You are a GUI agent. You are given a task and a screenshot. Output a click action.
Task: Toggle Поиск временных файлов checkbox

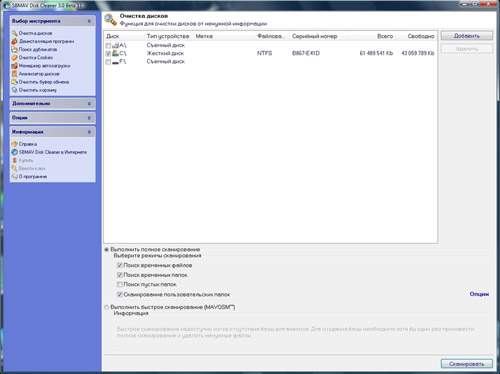[x=120, y=265]
